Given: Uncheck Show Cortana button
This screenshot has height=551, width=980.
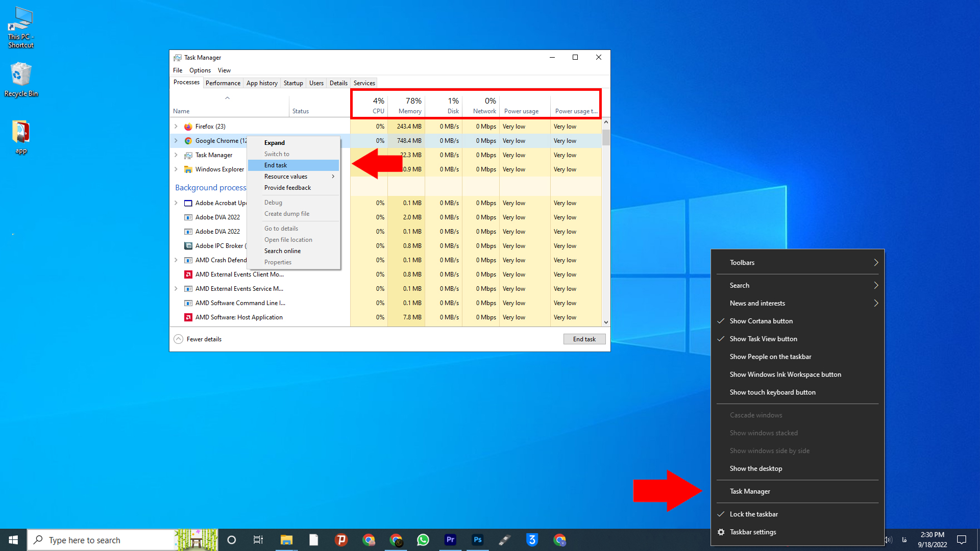Looking at the screenshot, I should point(797,321).
